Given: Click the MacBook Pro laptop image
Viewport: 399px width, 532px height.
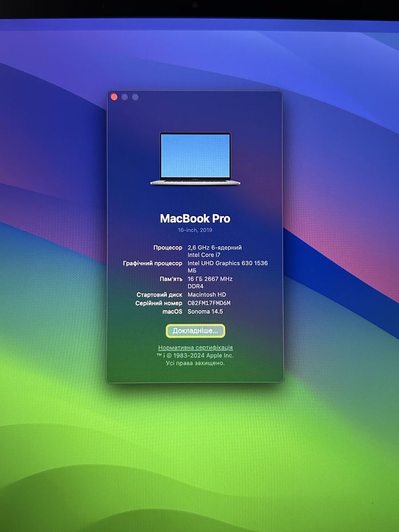Looking at the screenshot, I should (195, 159).
